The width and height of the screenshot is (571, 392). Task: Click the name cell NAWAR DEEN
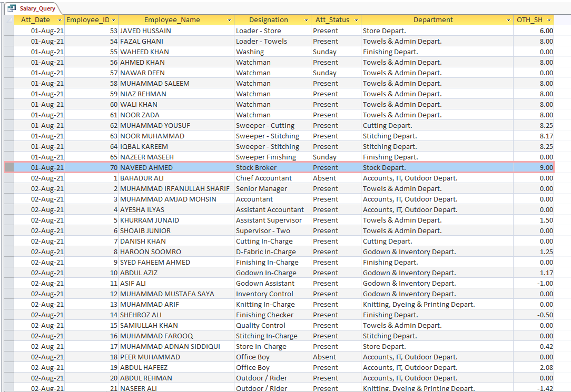click(x=176, y=73)
